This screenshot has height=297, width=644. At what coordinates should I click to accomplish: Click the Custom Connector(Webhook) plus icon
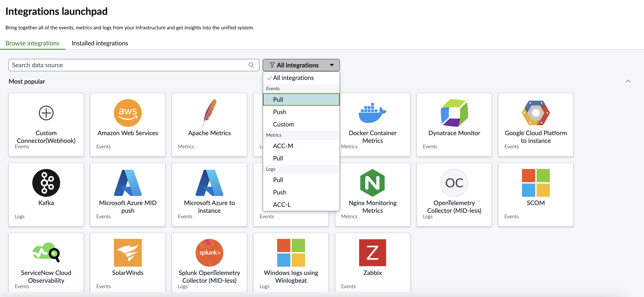pos(46,113)
